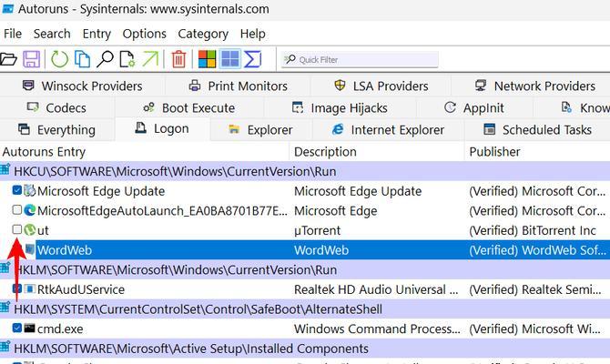Uncheck the cmd.exe entry checkbox
This screenshot has width=610, height=364.
coord(16,328)
